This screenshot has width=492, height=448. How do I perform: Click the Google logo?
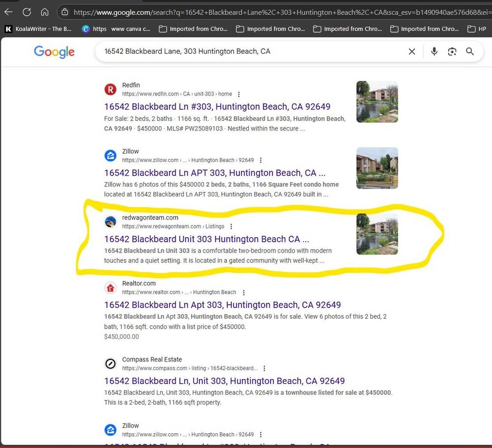click(x=54, y=52)
